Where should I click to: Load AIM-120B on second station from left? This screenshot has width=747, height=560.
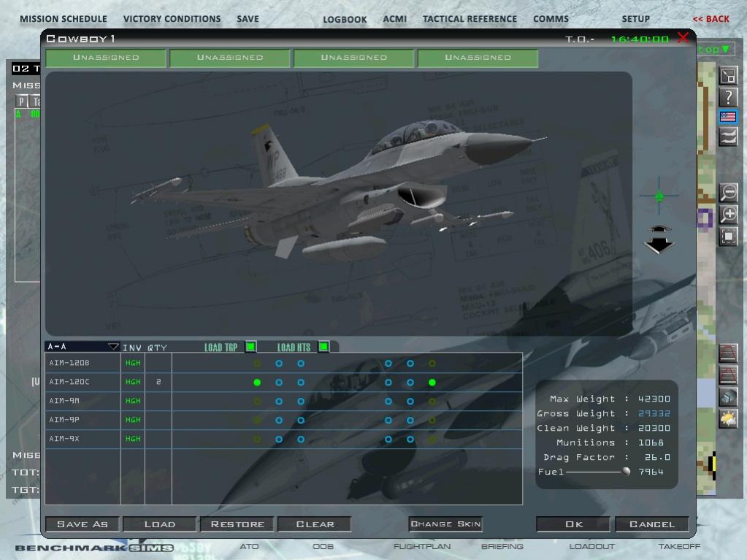pos(279,364)
